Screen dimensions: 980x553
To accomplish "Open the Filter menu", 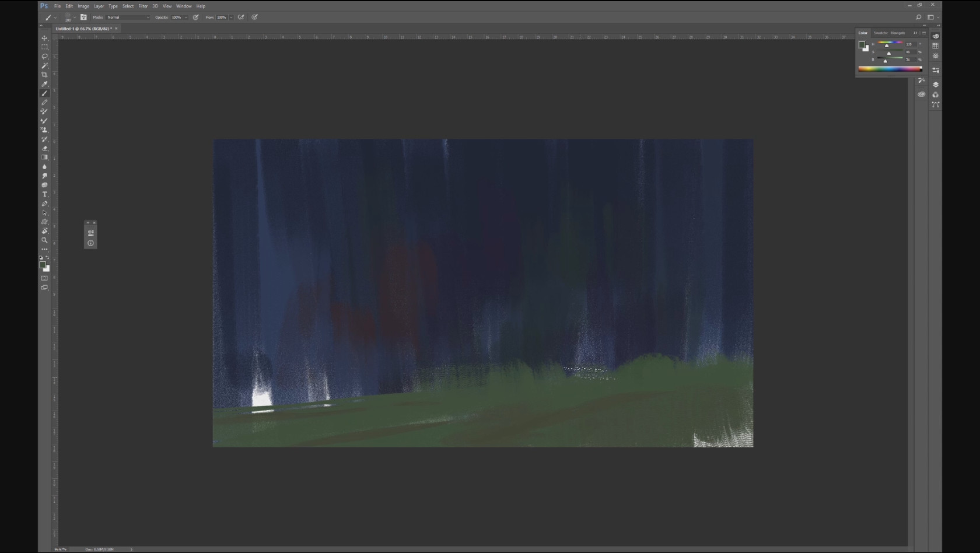I will point(143,6).
